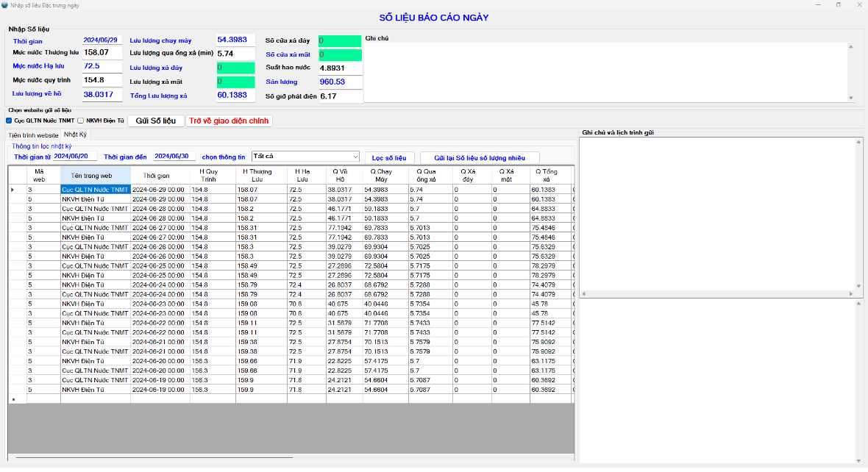Click Ghi chú scroll-down arrow at top right
The height and width of the screenshot is (472, 868).
[851, 98]
